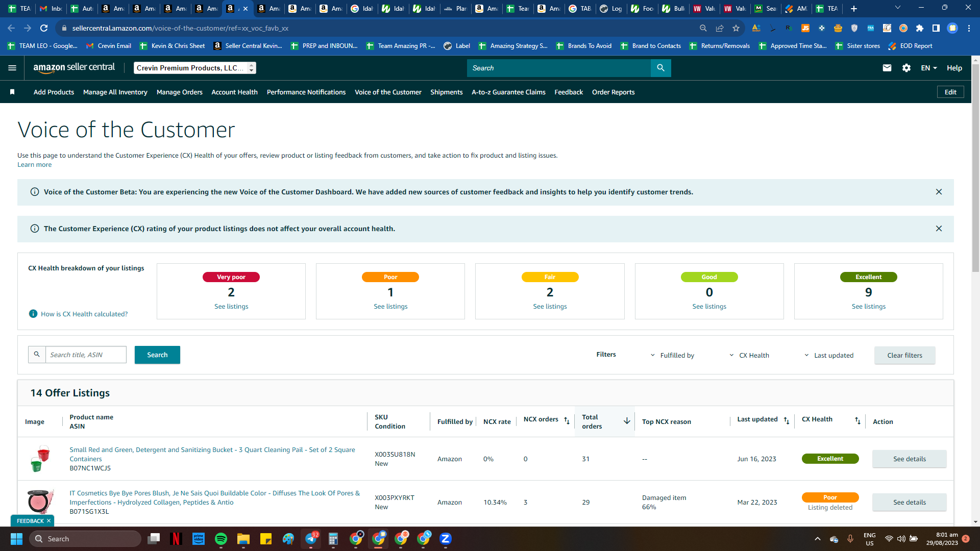This screenshot has height=551, width=980.
Task: Click the browser address bar URL
Action: click(x=180, y=28)
